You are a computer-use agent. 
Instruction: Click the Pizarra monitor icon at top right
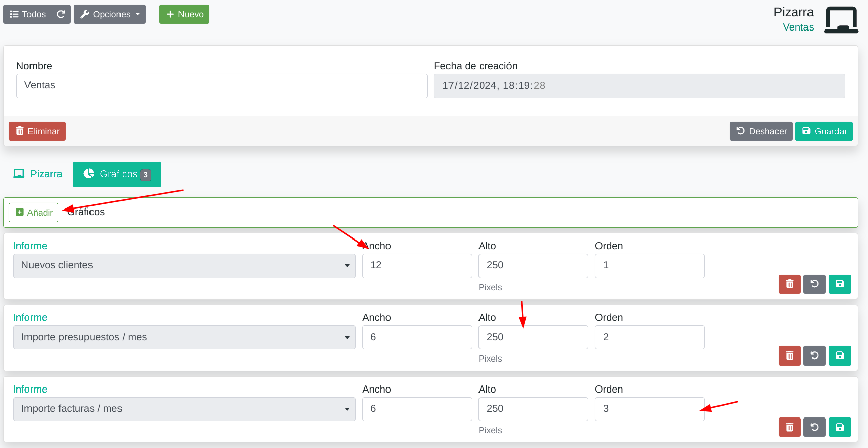click(x=841, y=20)
